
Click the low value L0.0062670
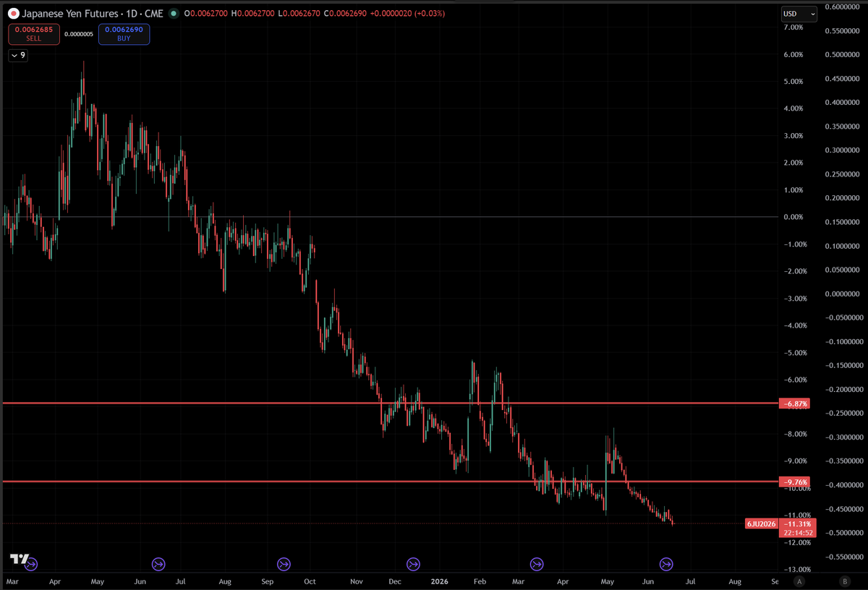point(299,14)
